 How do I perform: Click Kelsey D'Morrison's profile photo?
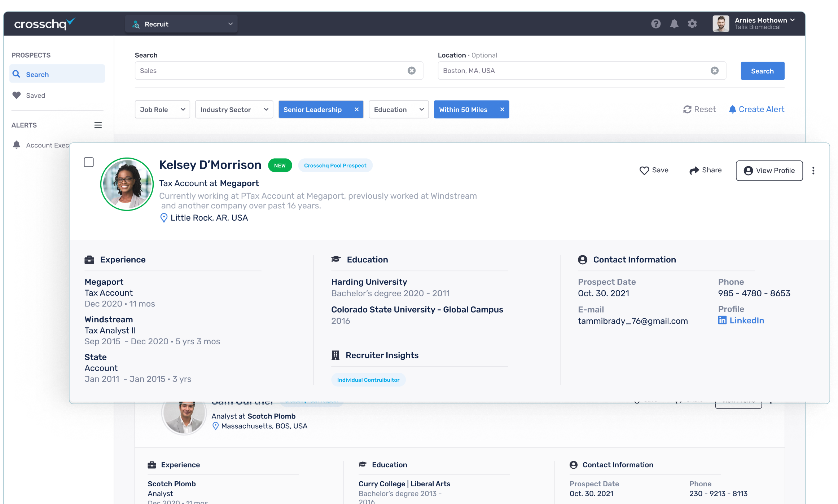coord(127,184)
